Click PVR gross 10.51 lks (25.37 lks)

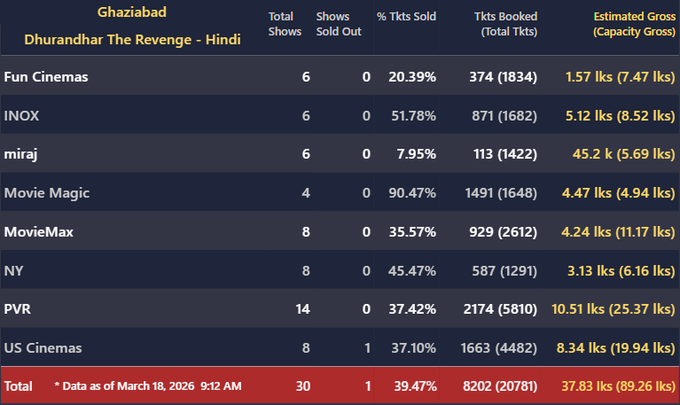(613, 309)
